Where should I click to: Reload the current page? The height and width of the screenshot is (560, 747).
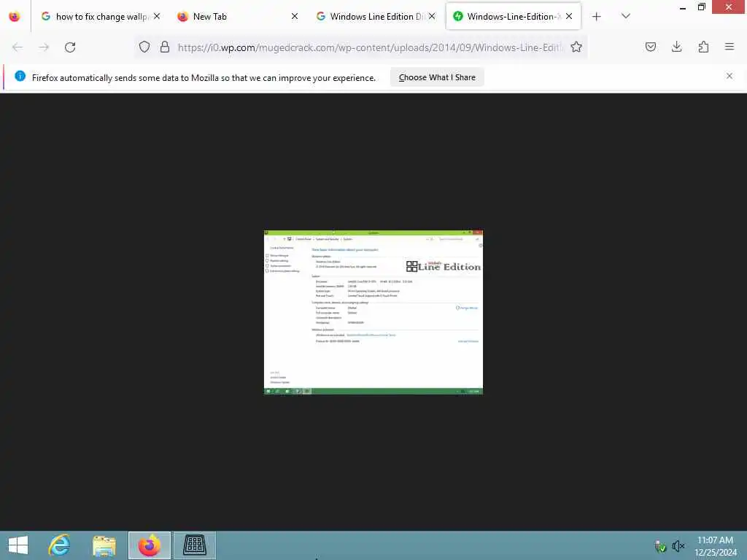(x=70, y=47)
